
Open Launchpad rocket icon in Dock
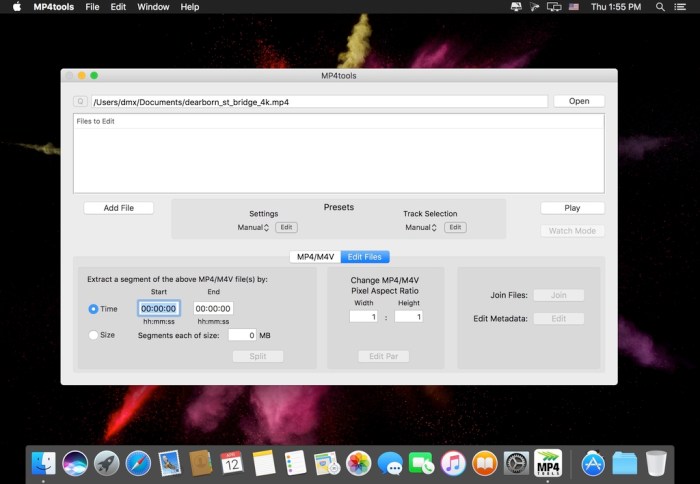(107, 463)
